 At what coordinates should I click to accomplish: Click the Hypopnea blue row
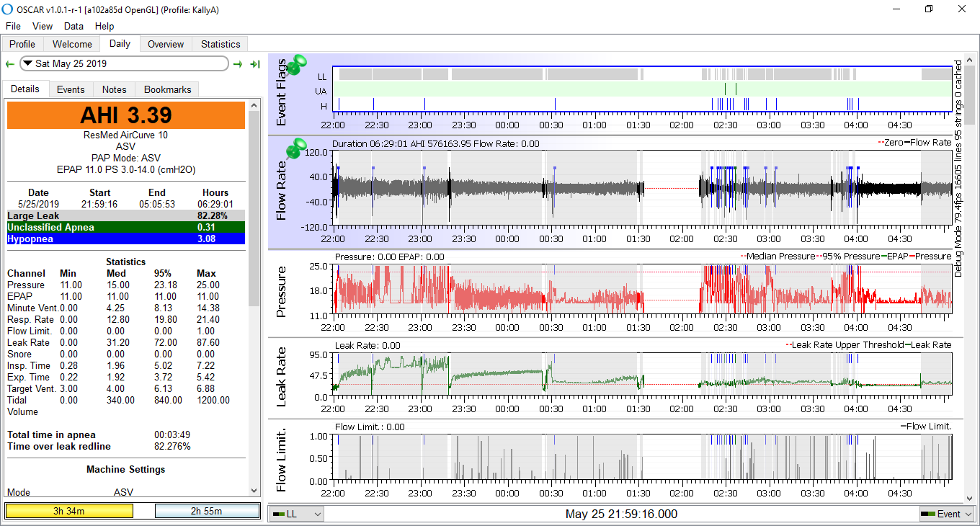tap(126, 239)
